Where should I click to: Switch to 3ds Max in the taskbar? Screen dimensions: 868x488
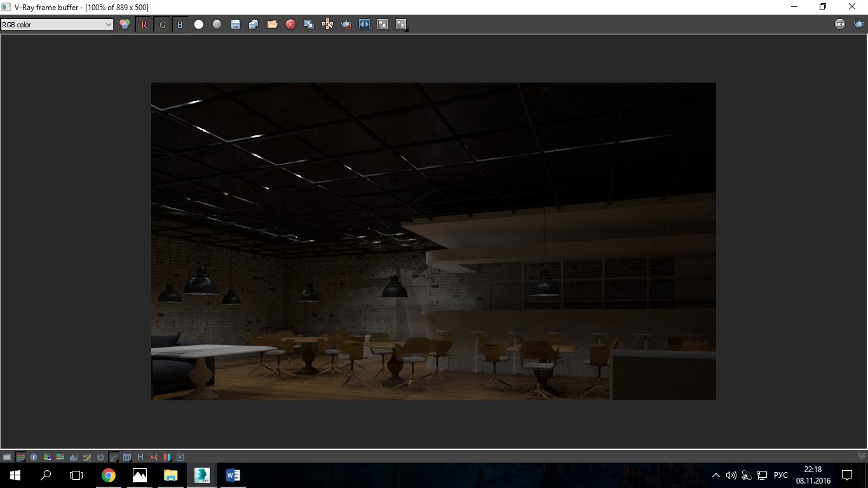(x=202, y=475)
